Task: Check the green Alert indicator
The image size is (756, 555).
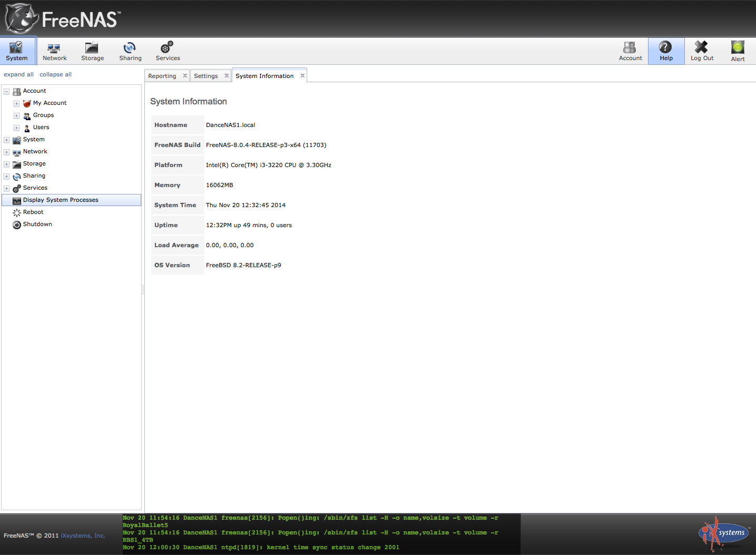Action: (738, 51)
